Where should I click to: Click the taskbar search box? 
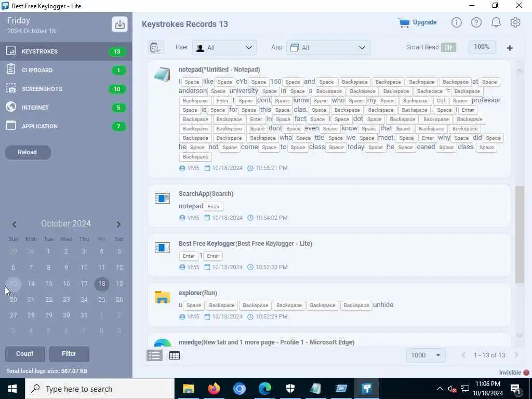click(x=99, y=389)
